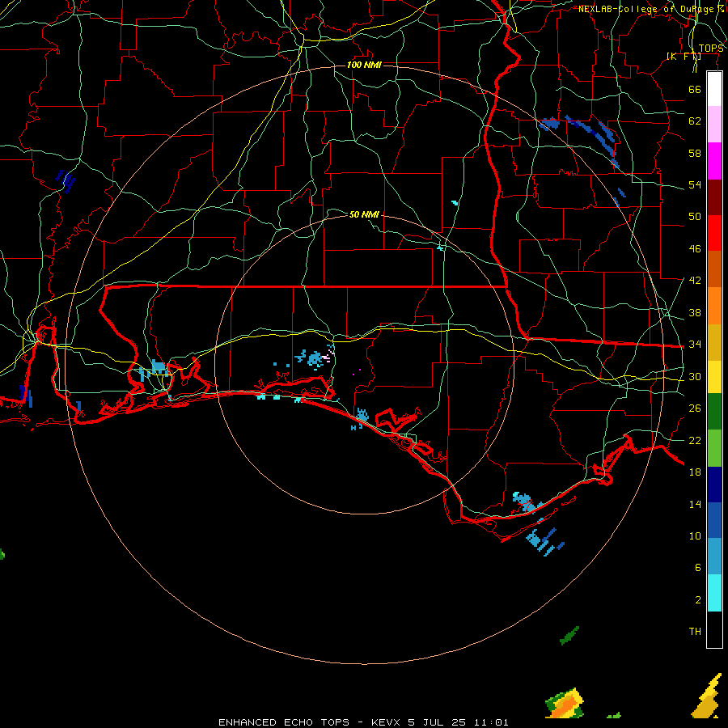Click the legend value "26"
The image size is (728, 728).
(x=695, y=408)
